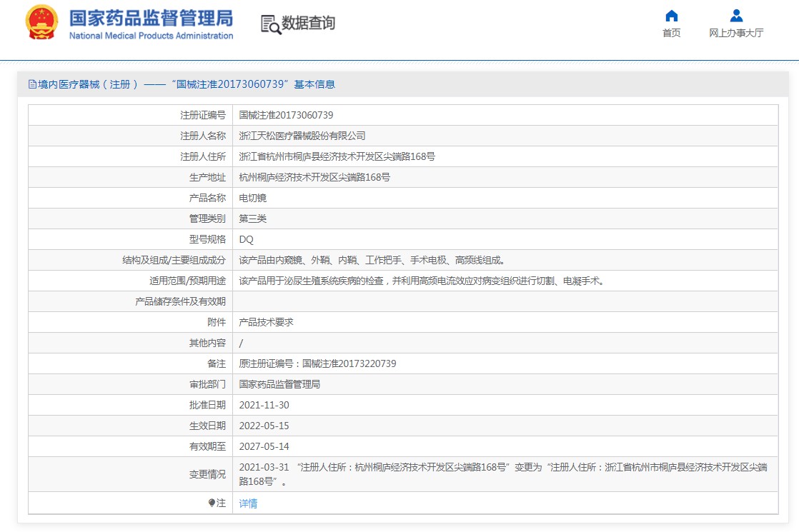Screen dimensions: 799x532
Task: Click the 适用范围/预期用途 label
Action: pos(187,281)
